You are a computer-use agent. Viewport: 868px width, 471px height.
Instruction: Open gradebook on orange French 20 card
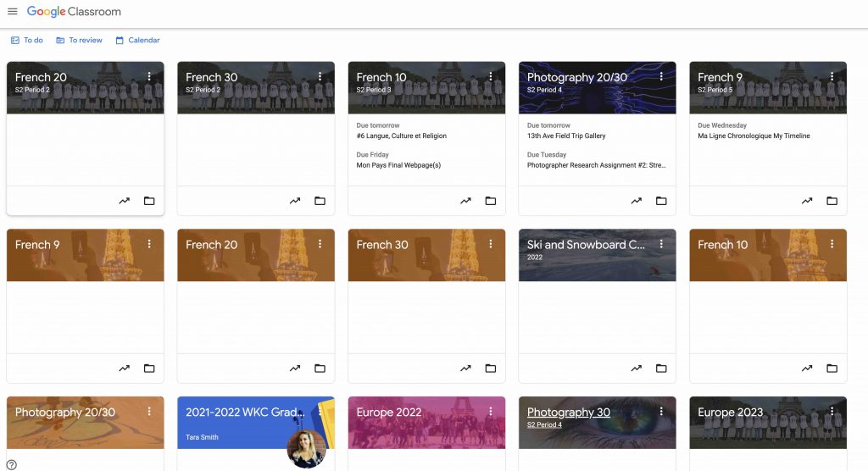(295, 368)
